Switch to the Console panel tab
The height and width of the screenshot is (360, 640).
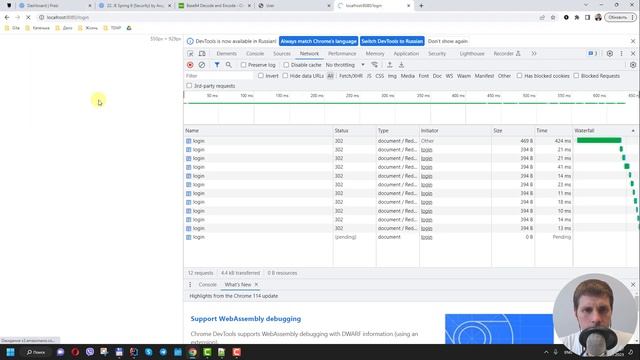[255, 53]
